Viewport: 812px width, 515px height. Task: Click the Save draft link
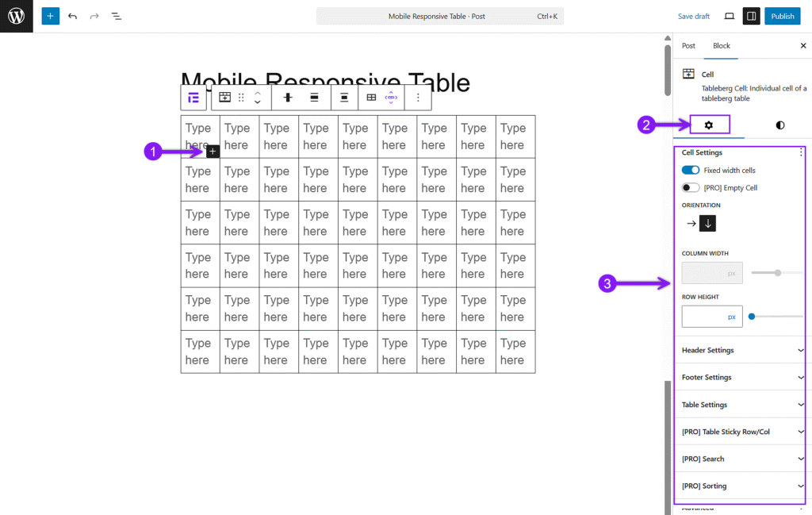[x=693, y=16]
